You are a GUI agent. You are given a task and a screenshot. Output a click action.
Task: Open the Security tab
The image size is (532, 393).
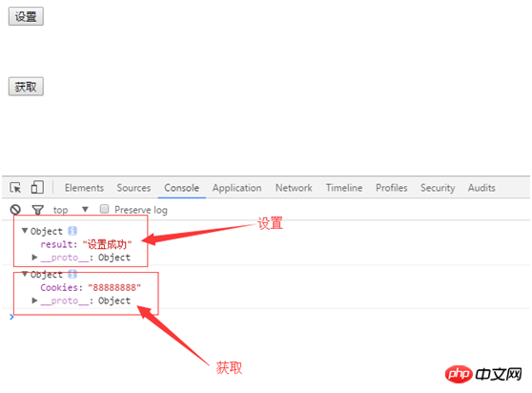point(438,188)
